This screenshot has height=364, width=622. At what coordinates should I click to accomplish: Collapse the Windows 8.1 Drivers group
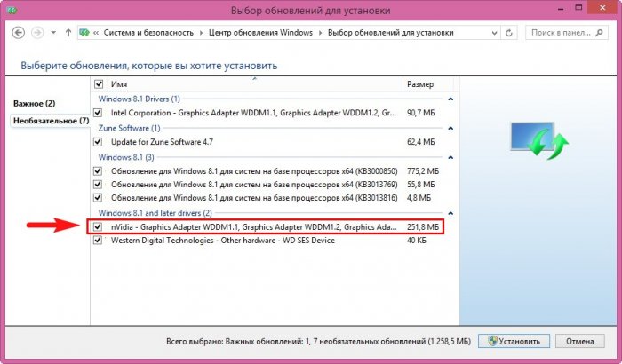[451, 99]
